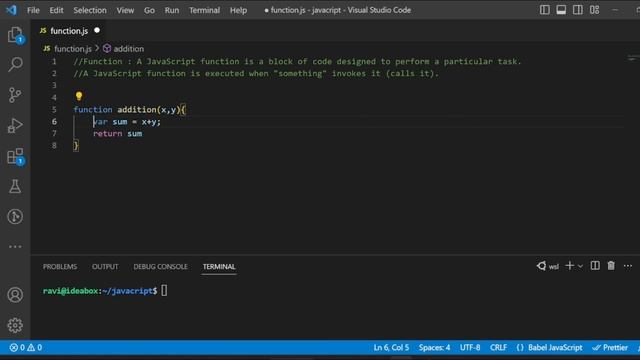Viewport: 640px width, 360px height.
Task: Open the View menu
Action: tap(125, 10)
